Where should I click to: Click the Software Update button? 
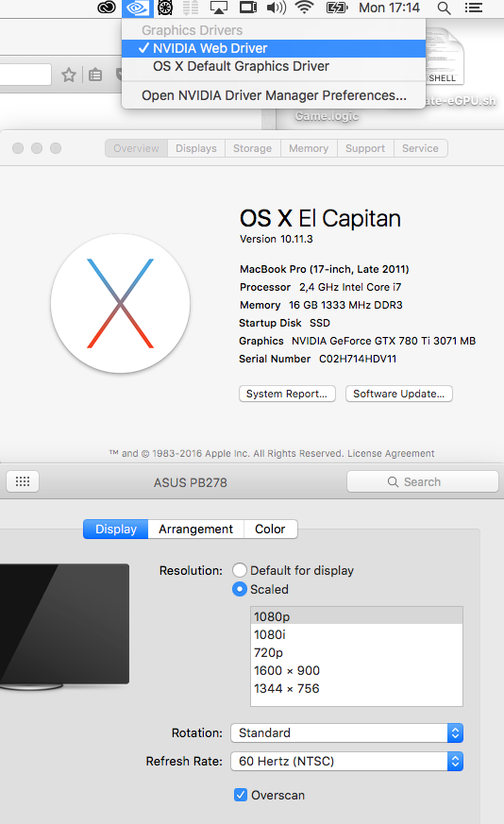click(399, 394)
